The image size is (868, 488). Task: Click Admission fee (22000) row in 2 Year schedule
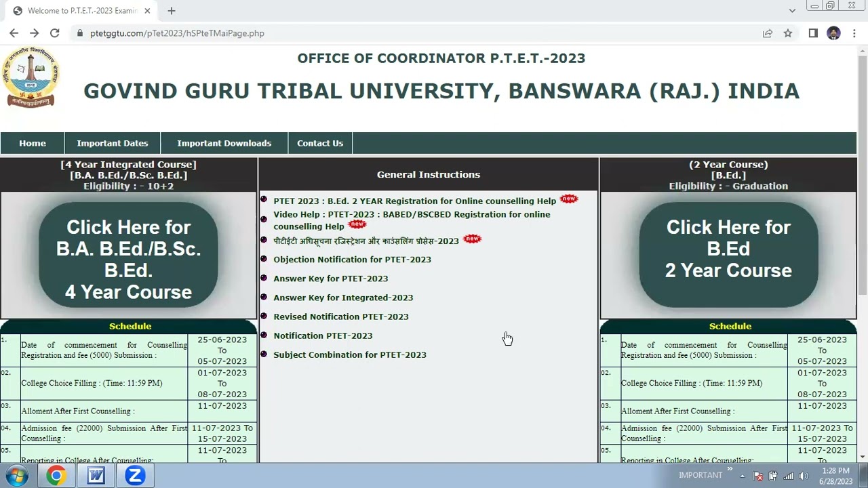coord(728,433)
